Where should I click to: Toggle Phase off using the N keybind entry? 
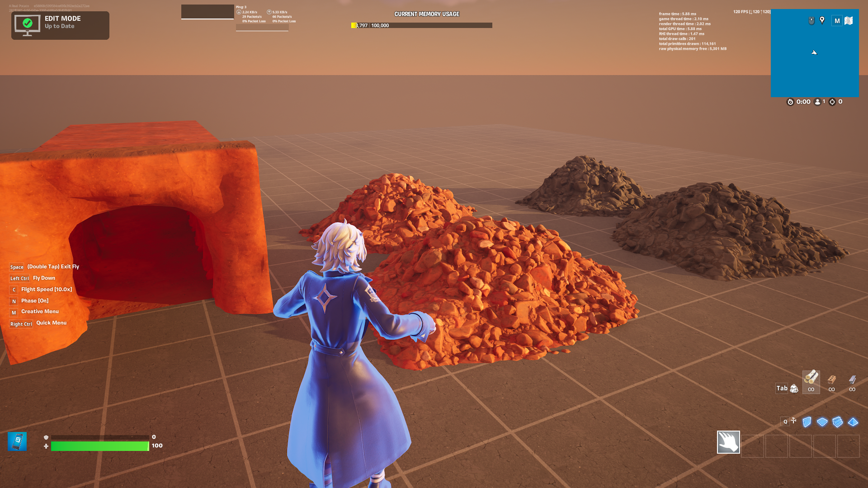[14, 300]
